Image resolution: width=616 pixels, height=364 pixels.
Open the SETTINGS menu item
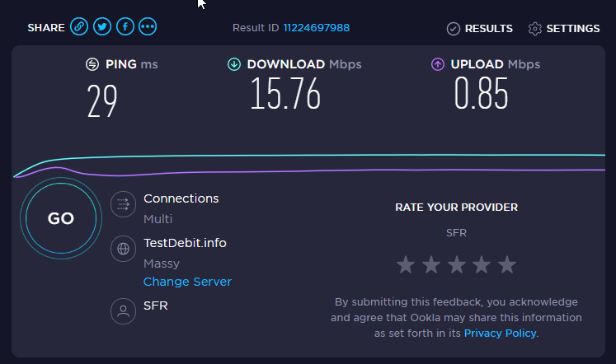[572, 29]
